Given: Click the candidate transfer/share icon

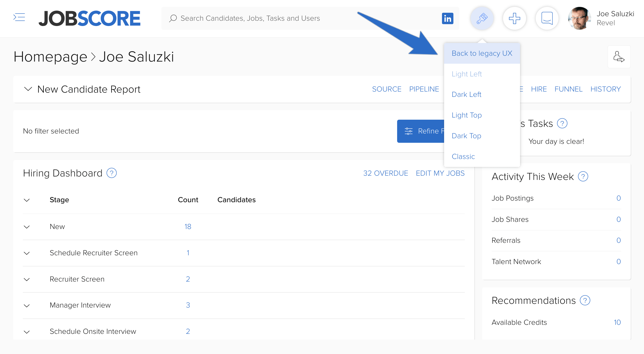Looking at the screenshot, I should (x=619, y=58).
